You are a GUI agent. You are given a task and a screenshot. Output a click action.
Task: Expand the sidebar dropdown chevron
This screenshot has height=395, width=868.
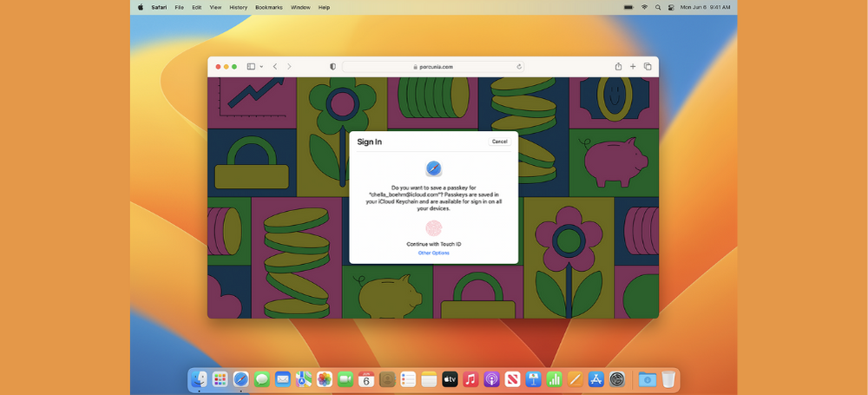point(261,67)
